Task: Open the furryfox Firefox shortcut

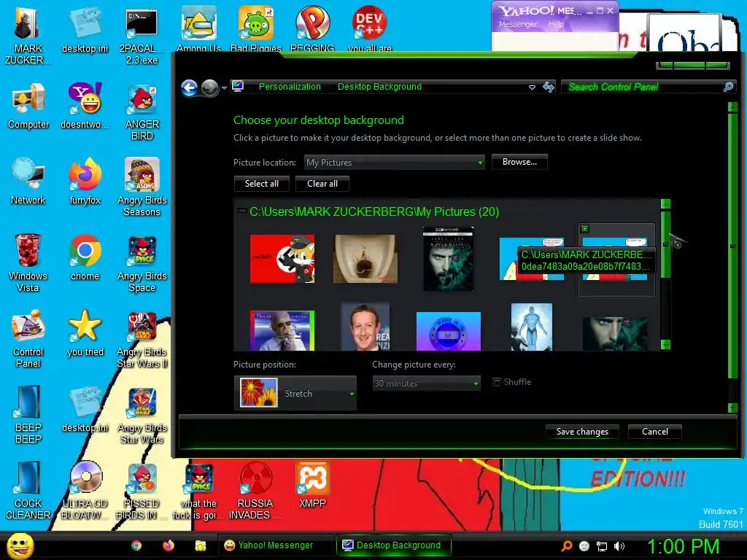Action: [85, 182]
